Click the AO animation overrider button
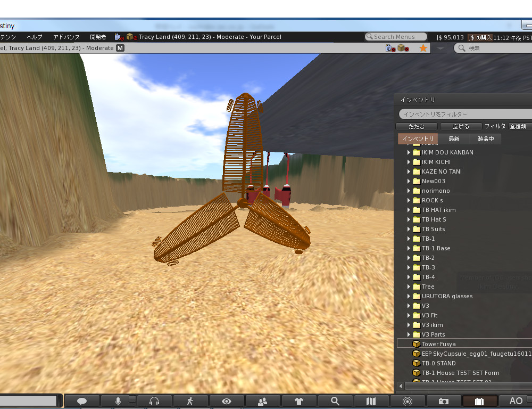 [516, 401]
